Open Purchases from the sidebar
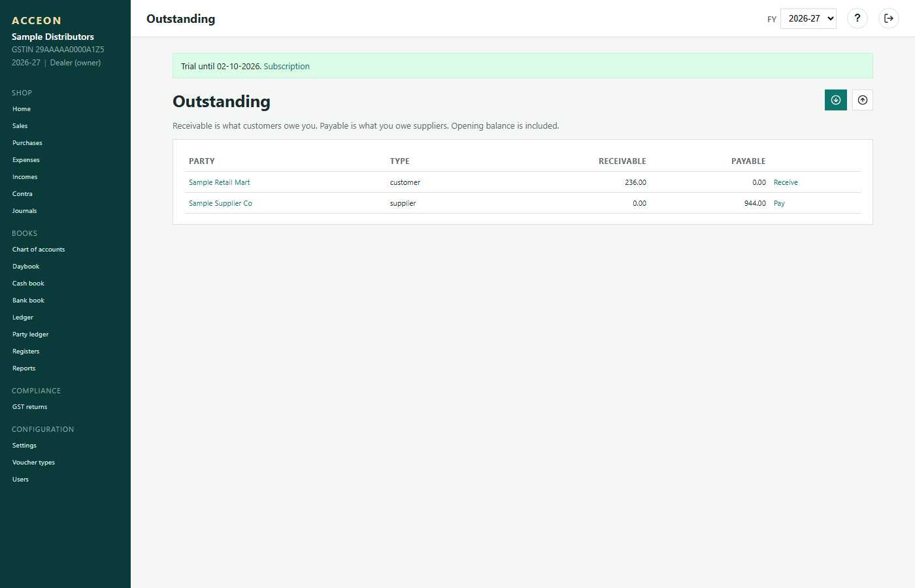This screenshot has width=915, height=588. [27, 143]
